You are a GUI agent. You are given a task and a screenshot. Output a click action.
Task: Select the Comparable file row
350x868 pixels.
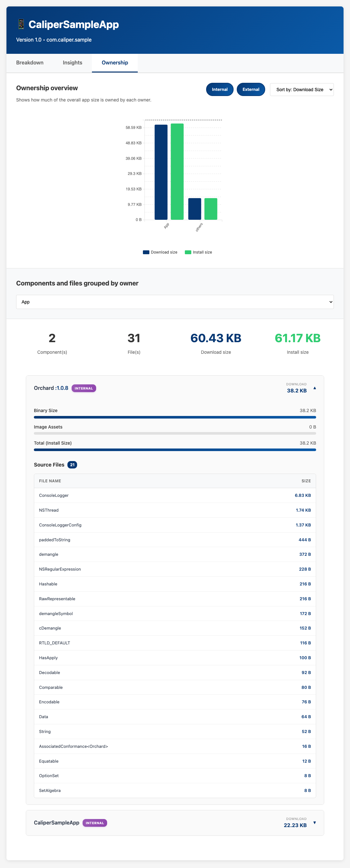tap(175, 687)
